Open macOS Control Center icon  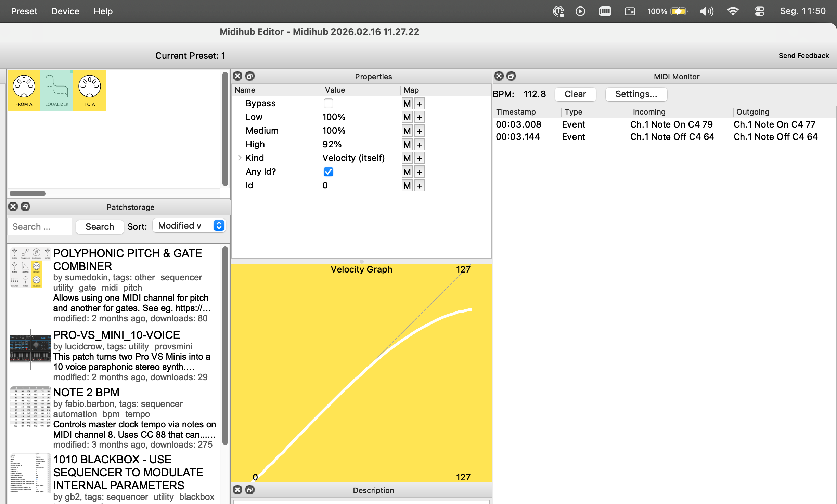pos(759,11)
